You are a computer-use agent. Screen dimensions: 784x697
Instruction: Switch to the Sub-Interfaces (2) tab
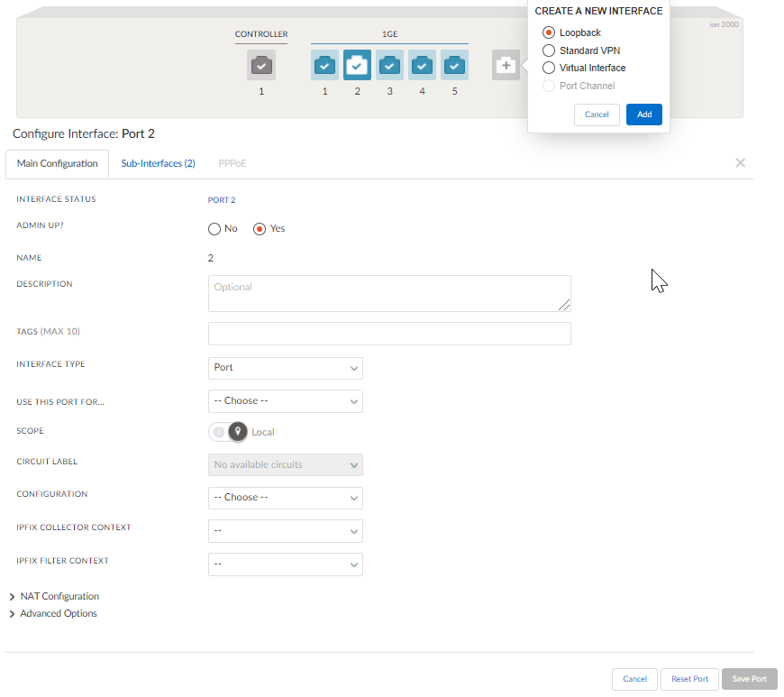click(x=158, y=164)
